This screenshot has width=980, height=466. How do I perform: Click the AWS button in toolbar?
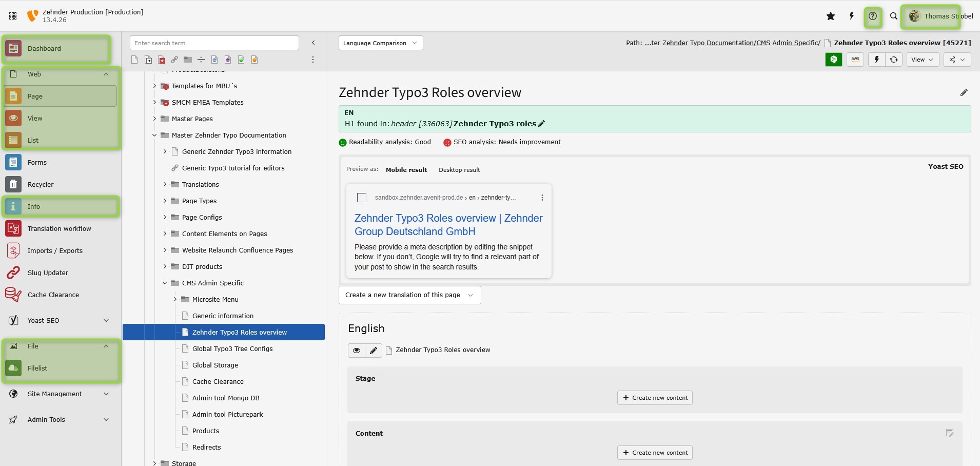pos(855,60)
